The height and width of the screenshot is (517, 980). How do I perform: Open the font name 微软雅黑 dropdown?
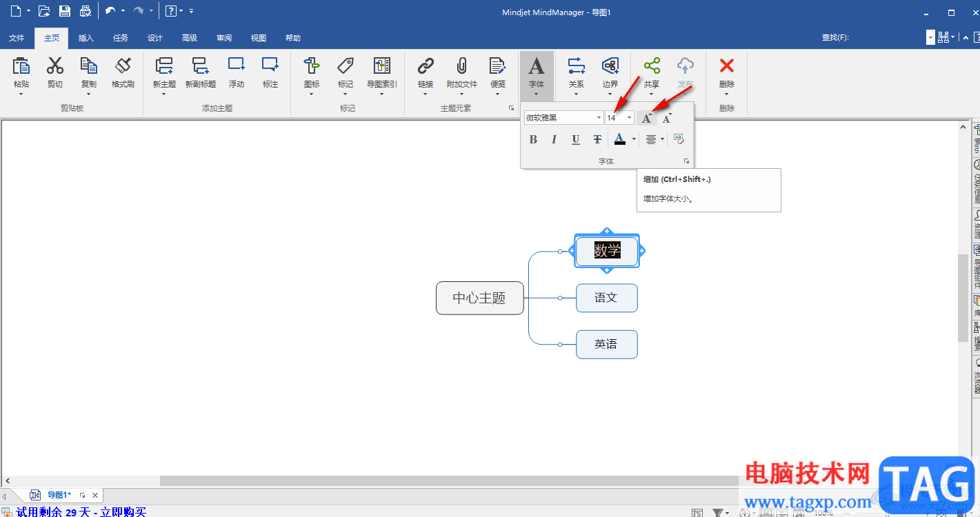[x=599, y=118]
